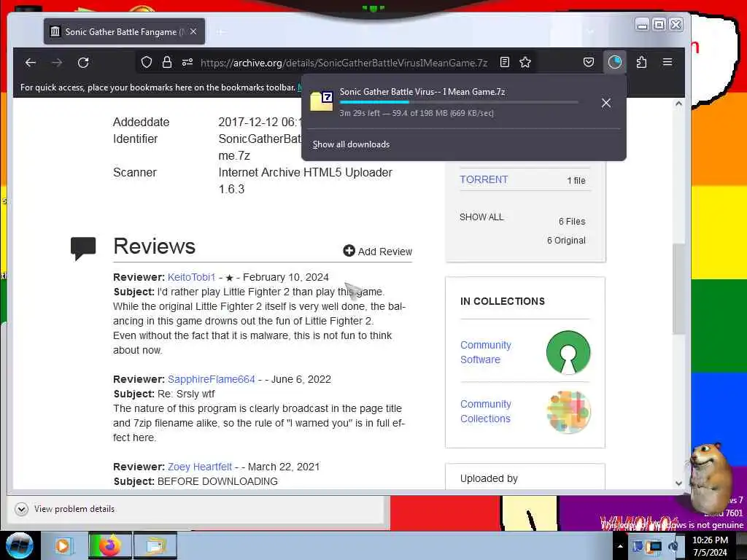Expand View problem details
747x560 pixels.
tap(65, 509)
